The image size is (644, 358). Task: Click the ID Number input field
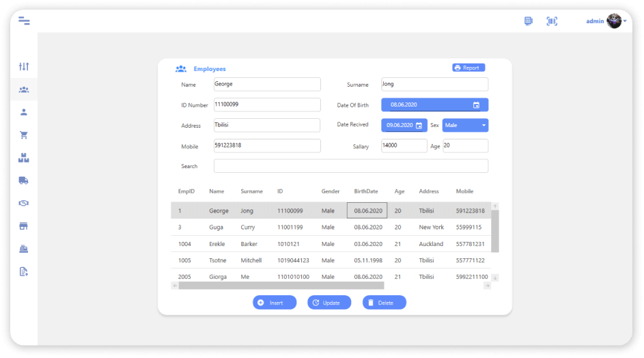pyautogui.click(x=267, y=105)
